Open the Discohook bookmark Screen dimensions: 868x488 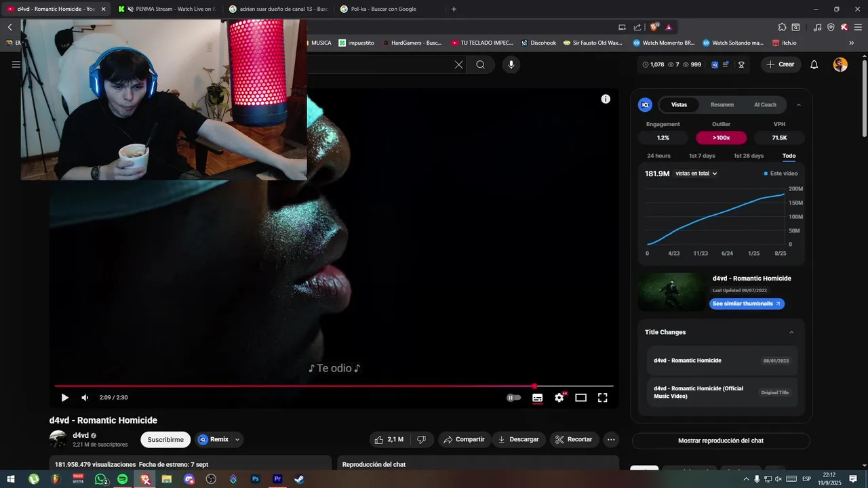click(538, 43)
